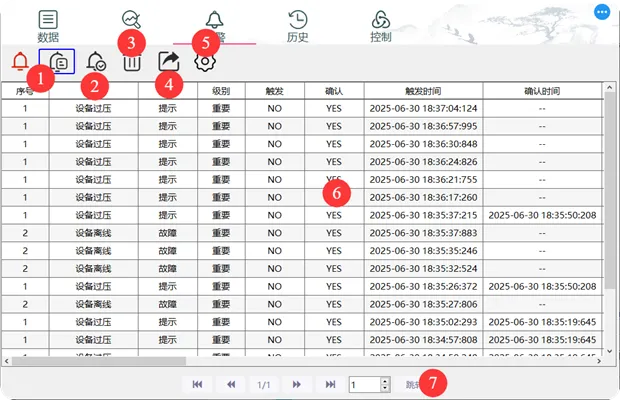Viewport: 620px width, 400px height.
Task: Open the blue more-options menu
Action: [602, 12]
